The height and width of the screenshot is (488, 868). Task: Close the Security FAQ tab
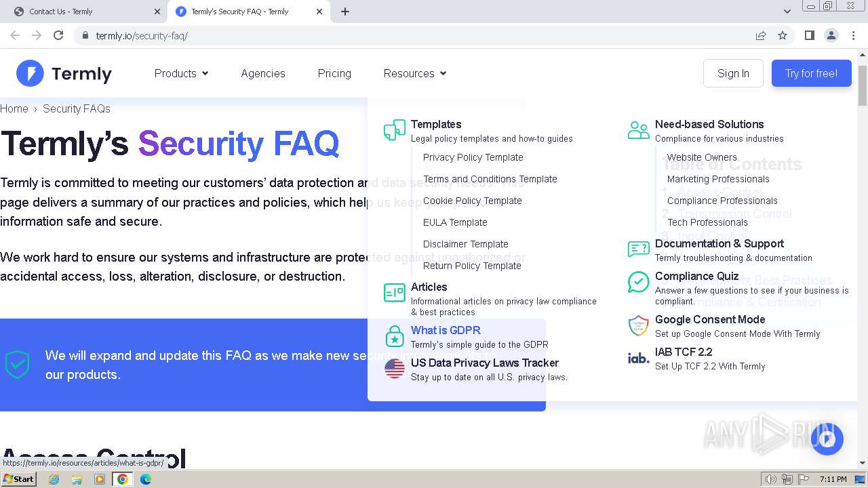tap(319, 12)
